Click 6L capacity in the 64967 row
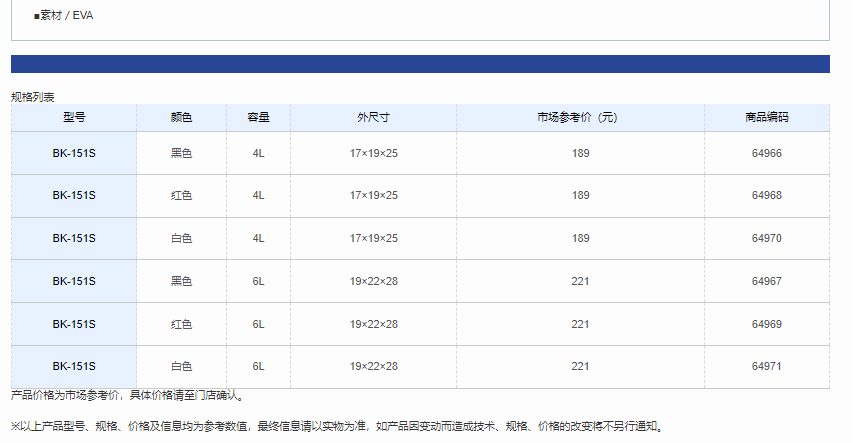This screenshot has height=443, width=854. [258, 281]
